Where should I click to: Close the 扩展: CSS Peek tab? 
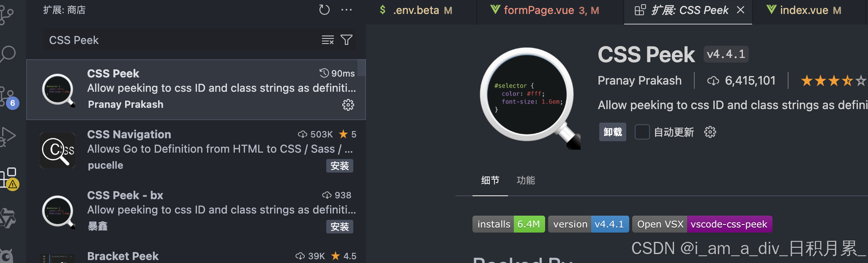pos(740,10)
